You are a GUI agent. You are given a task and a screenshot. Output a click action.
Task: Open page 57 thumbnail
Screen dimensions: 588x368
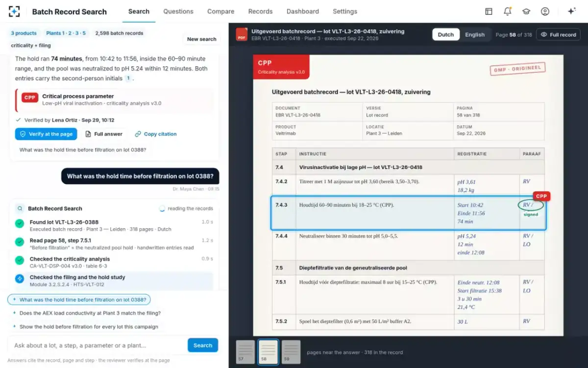245,352
